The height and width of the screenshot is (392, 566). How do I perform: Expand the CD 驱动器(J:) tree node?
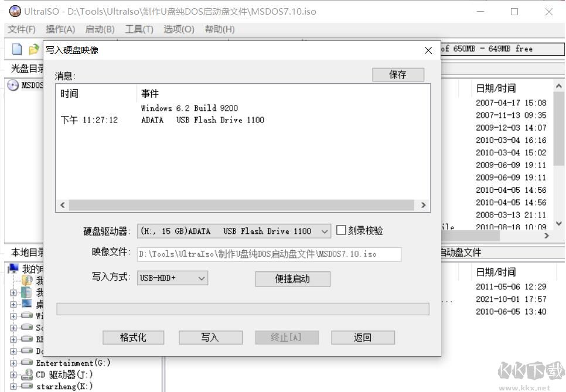13,374
